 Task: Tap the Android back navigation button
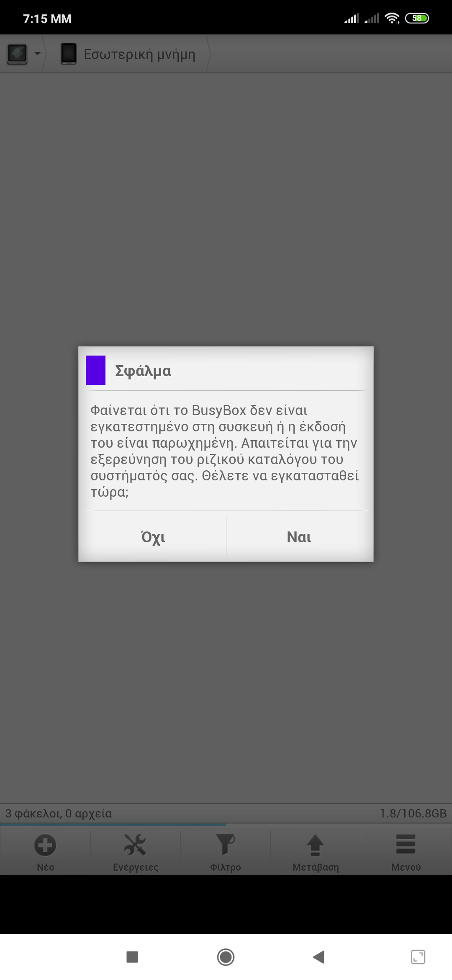pos(319,957)
